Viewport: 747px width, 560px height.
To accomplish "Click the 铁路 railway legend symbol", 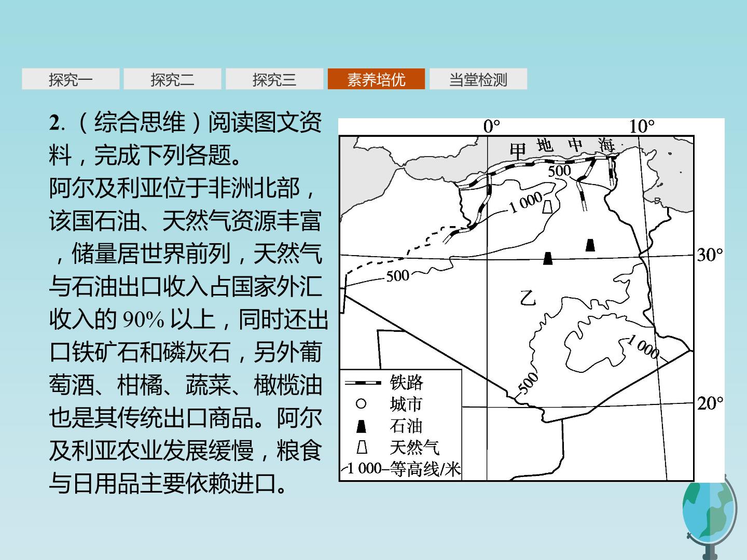I will [x=363, y=383].
